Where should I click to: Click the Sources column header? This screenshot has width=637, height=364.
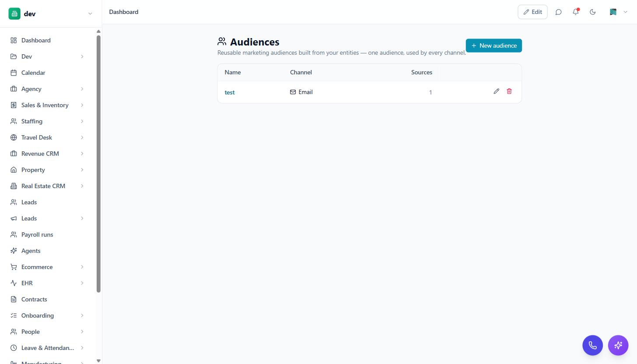[x=422, y=72]
